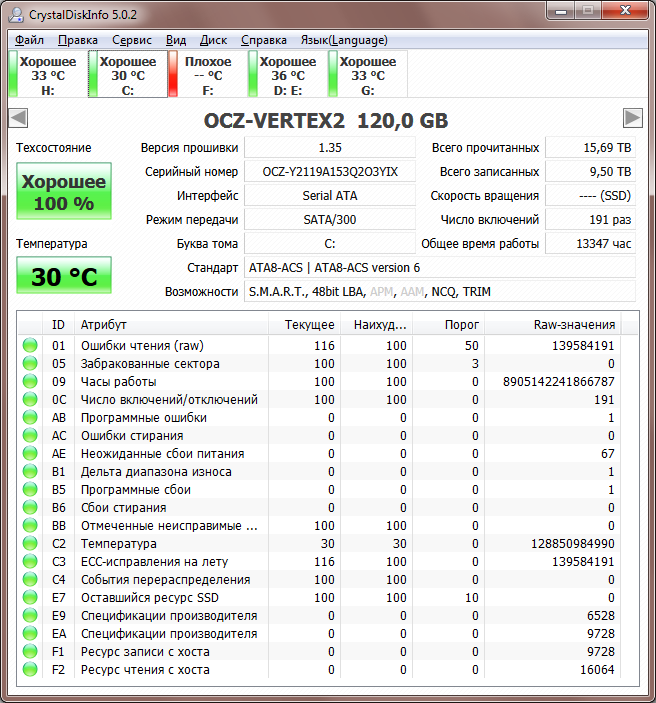Open the Правка menu

[78, 40]
